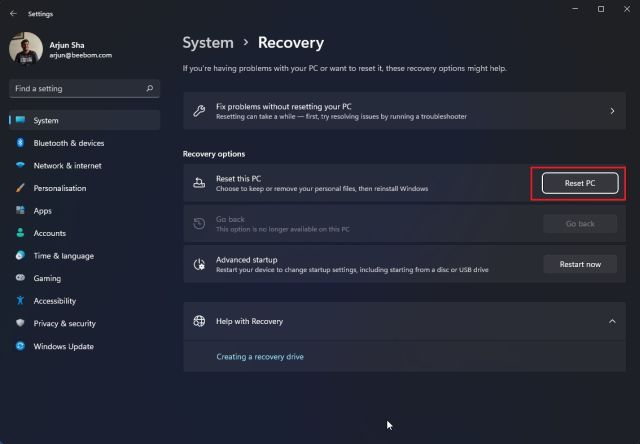
Task: Click the Help with Recovery globe icon
Action: click(x=199, y=321)
